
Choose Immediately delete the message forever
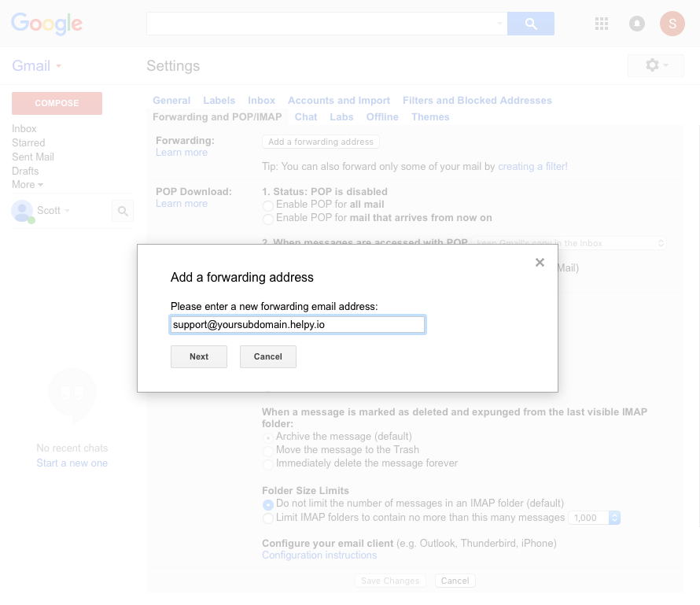268,464
